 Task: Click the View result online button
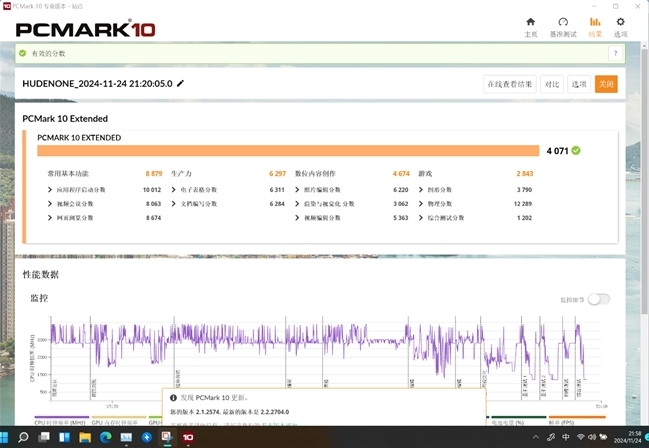[510, 84]
